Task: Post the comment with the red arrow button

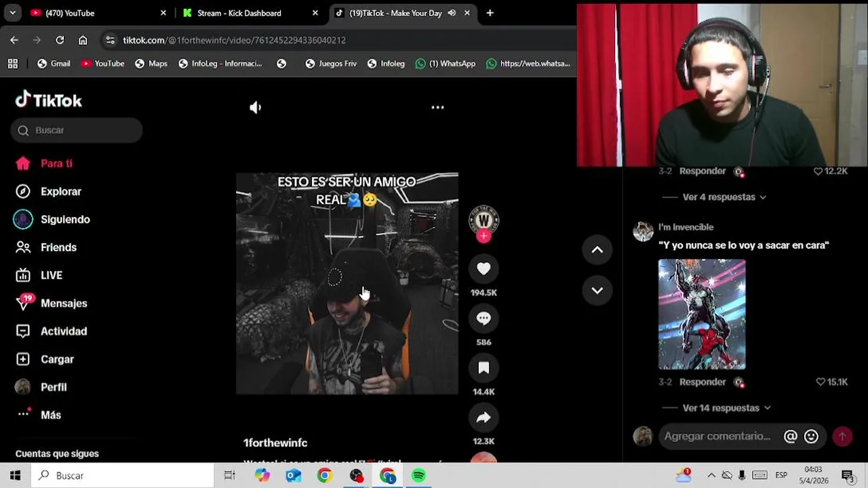Action: (842, 436)
